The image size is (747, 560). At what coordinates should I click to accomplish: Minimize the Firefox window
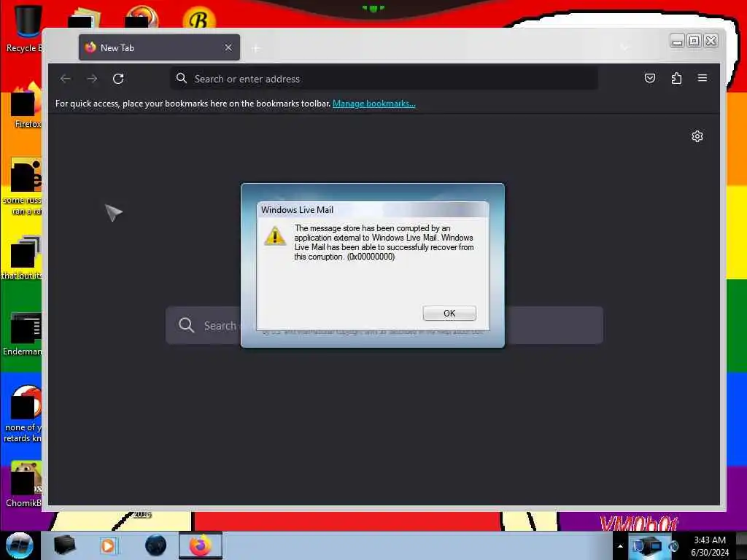tap(677, 41)
